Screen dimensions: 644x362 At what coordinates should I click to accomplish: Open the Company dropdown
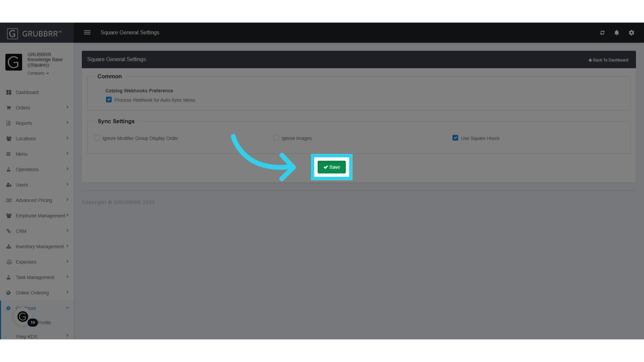(x=38, y=73)
